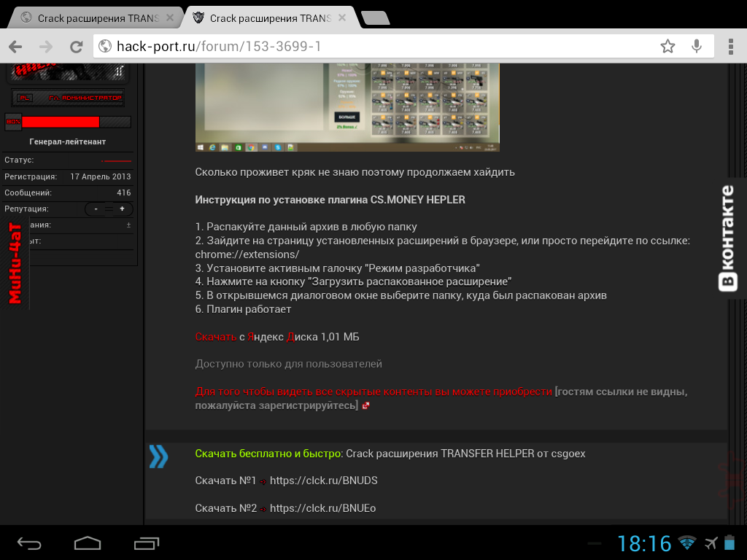Tap the microphone voice search icon
Viewport: 747px width, 560px height.
click(697, 46)
